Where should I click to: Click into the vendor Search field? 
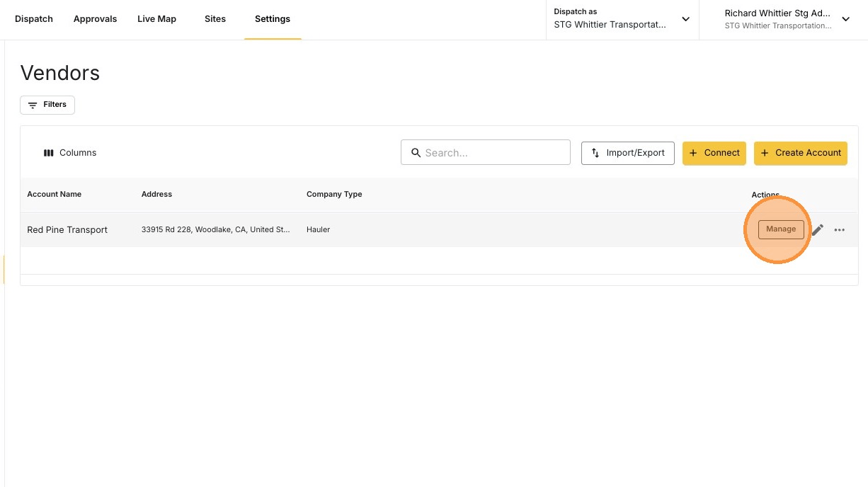(x=486, y=152)
